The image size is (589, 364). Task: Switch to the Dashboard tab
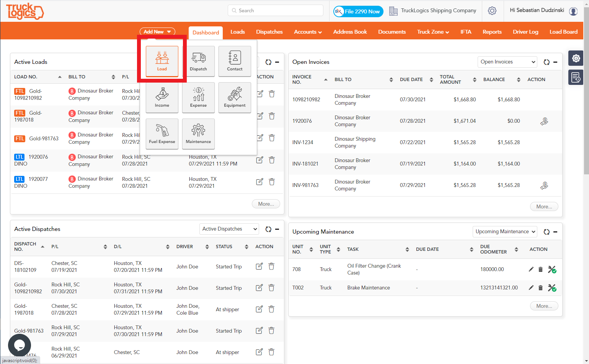pyautogui.click(x=206, y=32)
